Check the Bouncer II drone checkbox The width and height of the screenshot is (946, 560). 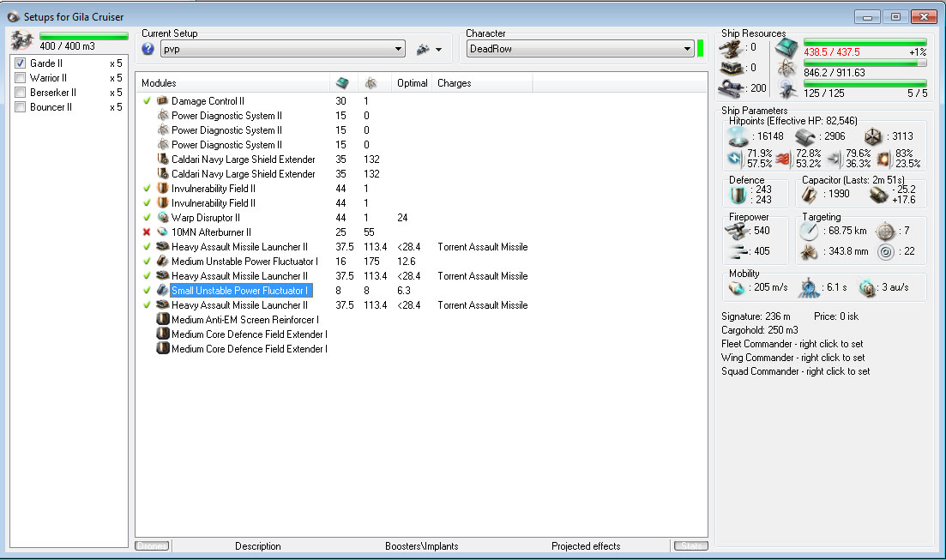coord(20,107)
